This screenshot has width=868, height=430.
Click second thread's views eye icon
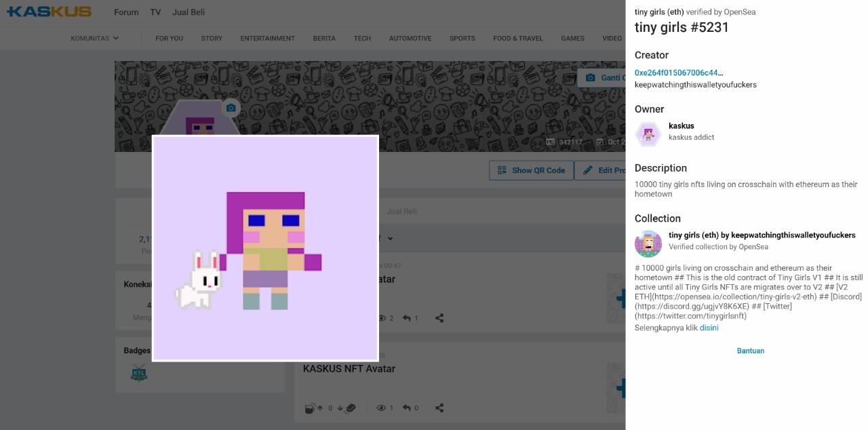pos(381,408)
